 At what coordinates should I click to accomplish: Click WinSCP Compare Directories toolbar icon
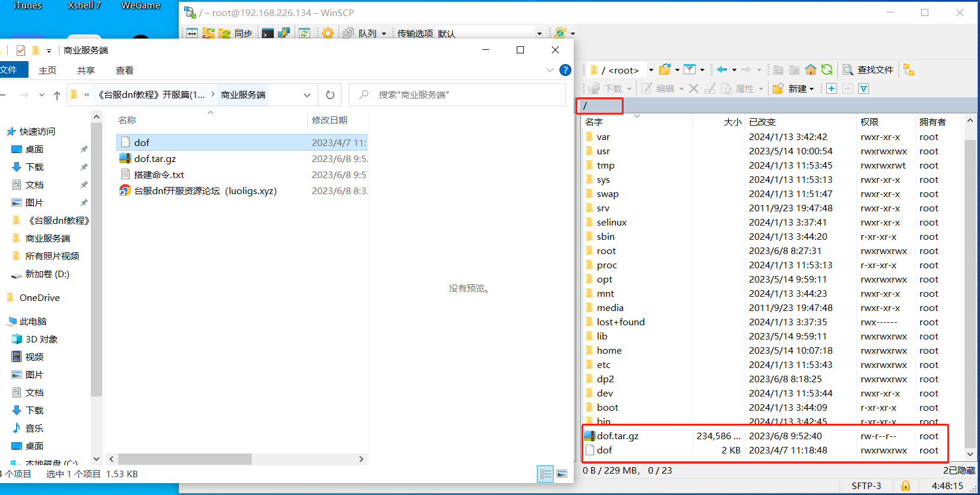click(x=192, y=33)
